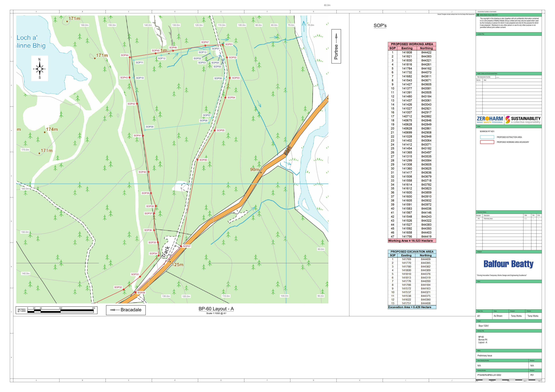Screen dimensions: 555x392
Task: Click the metres scale bar
Action: [x=57, y=310]
